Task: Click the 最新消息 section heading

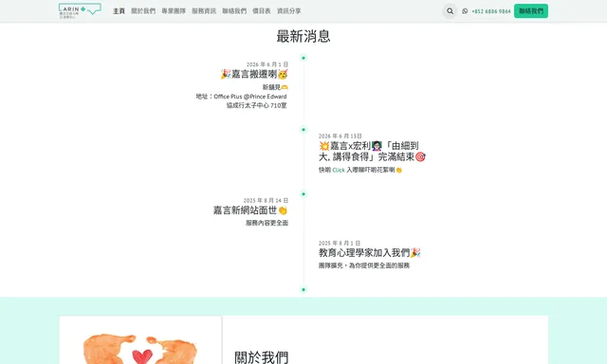Action: [x=303, y=36]
